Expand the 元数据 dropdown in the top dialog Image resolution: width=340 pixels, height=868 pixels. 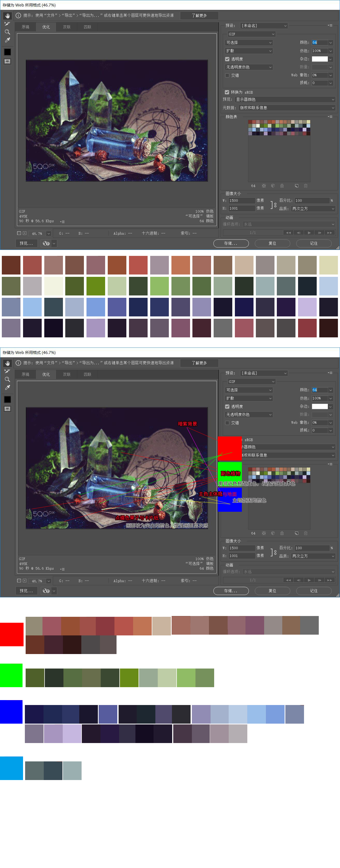coord(287,108)
